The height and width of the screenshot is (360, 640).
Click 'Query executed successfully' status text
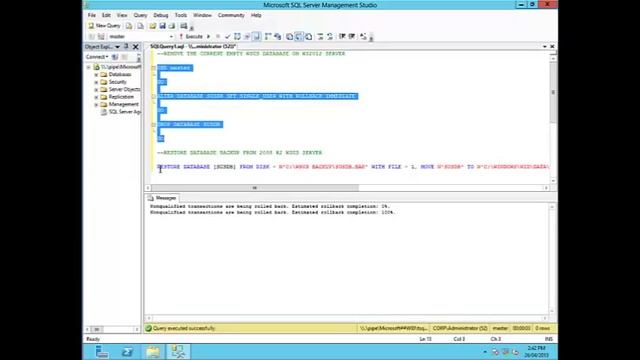(184, 328)
